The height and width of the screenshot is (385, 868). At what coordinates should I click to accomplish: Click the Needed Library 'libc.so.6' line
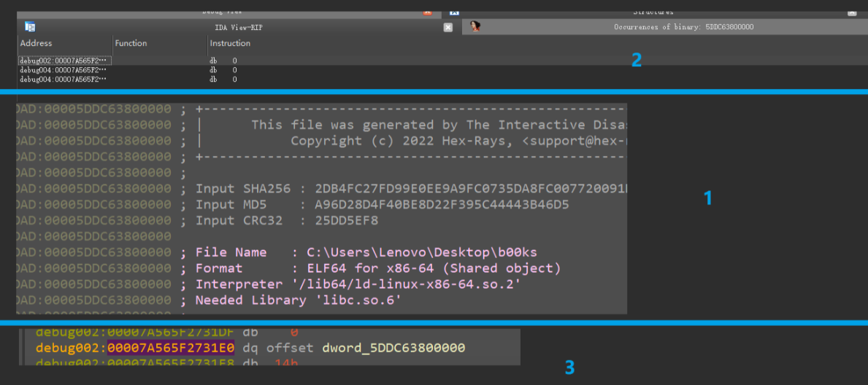click(x=298, y=300)
